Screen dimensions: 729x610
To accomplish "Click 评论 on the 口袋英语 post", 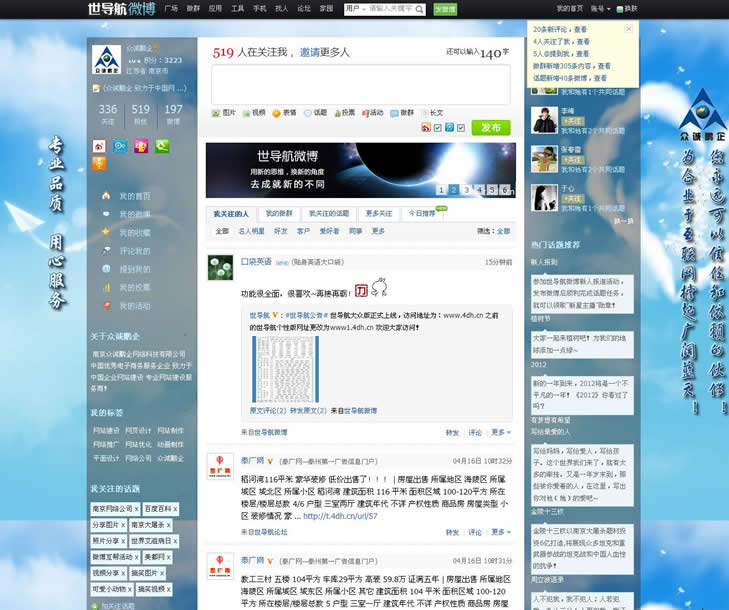I will [x=475, y=433].
